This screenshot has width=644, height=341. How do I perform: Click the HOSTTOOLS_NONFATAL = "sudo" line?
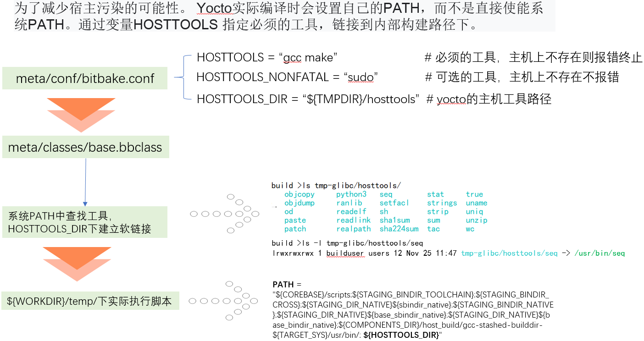click(x=287, y=77)
